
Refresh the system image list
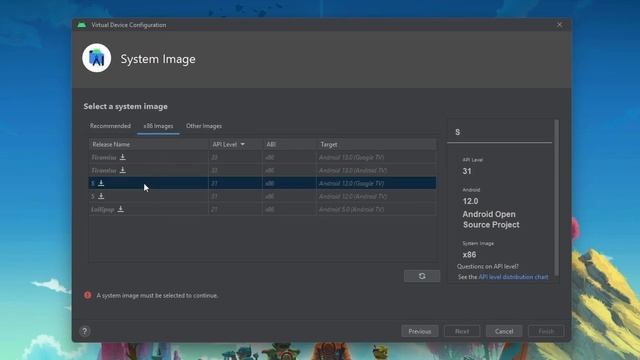pos(422,276)
